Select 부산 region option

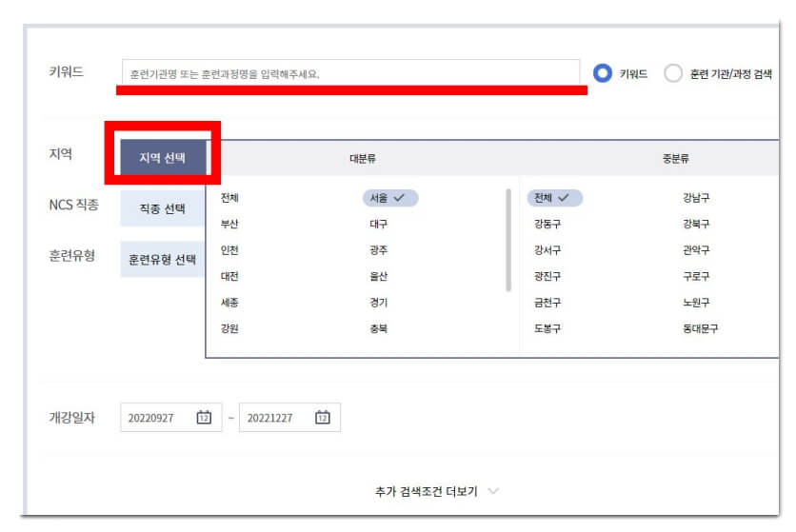click(x=229, y=224)
